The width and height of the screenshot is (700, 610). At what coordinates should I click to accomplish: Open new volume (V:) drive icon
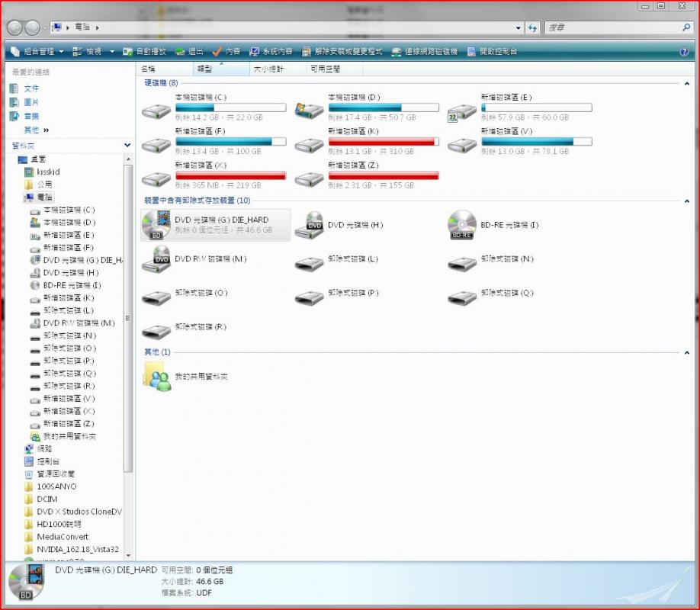[x=462, y=145]
